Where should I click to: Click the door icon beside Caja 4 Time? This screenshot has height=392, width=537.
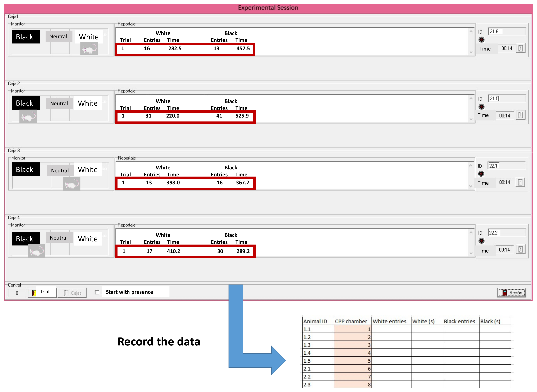pyautogui.click(x=520, y=250)
